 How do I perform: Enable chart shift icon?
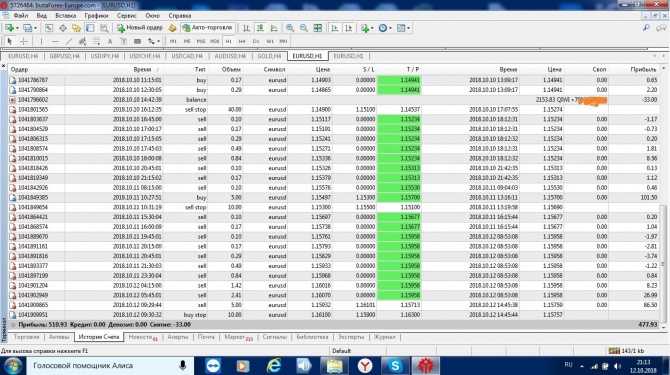(x=348, y=28)
